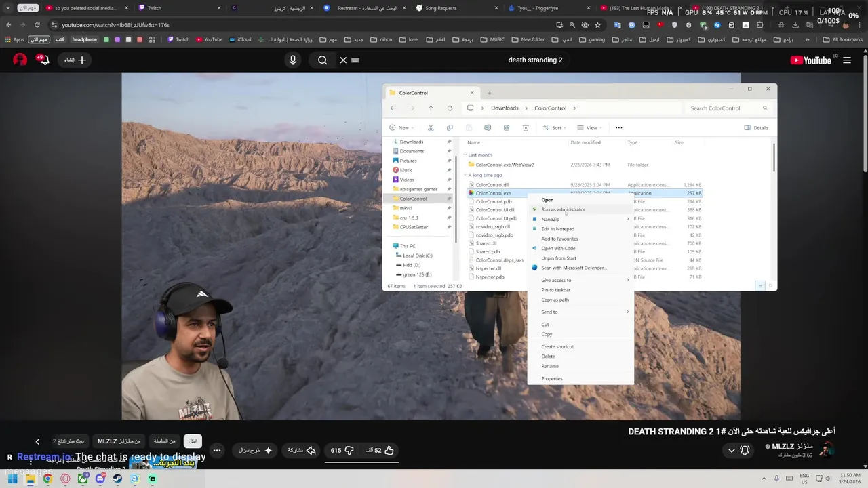Dislike the video (615)

343,451
